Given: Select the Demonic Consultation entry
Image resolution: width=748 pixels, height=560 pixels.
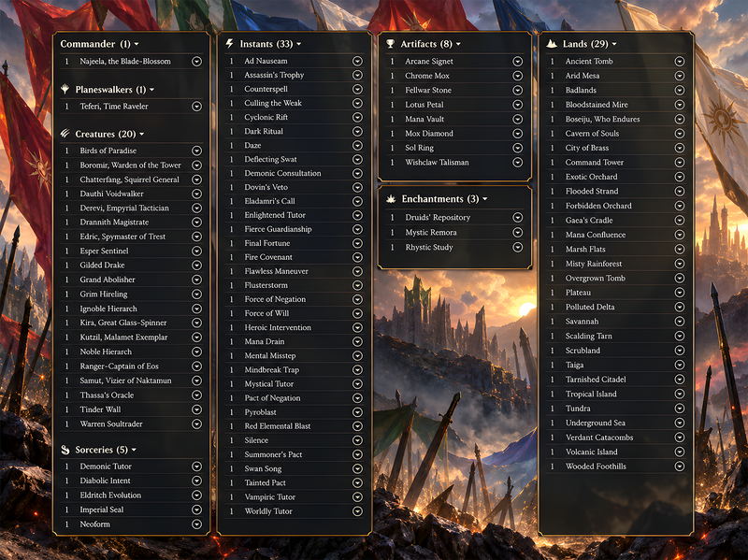Looking at the screenshot, I should [x=282, y=173].
